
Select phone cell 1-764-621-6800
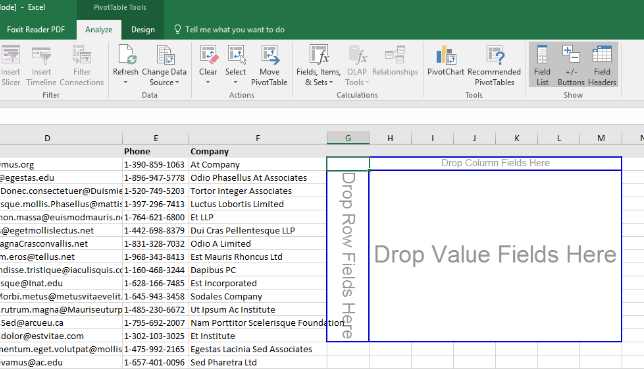[x=156, y=217]
